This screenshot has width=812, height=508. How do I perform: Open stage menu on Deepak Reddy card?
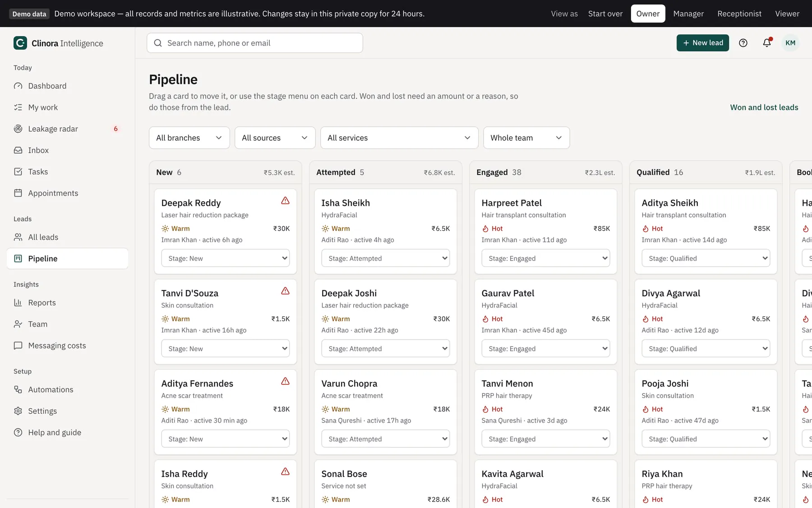tap(226, 258)
